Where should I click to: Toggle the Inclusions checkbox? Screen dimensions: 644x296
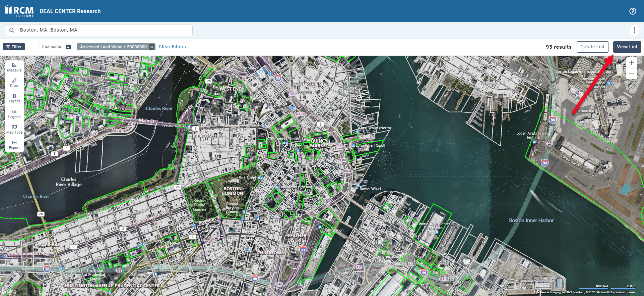coord(68,47)
